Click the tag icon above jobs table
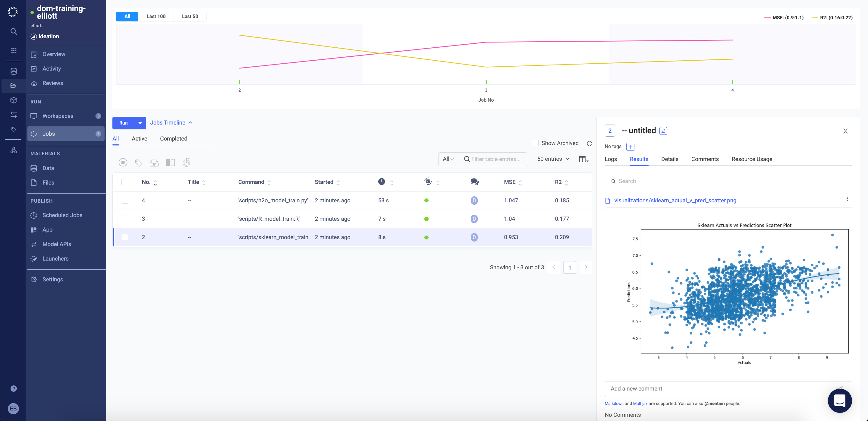 (x=139, y=163)
